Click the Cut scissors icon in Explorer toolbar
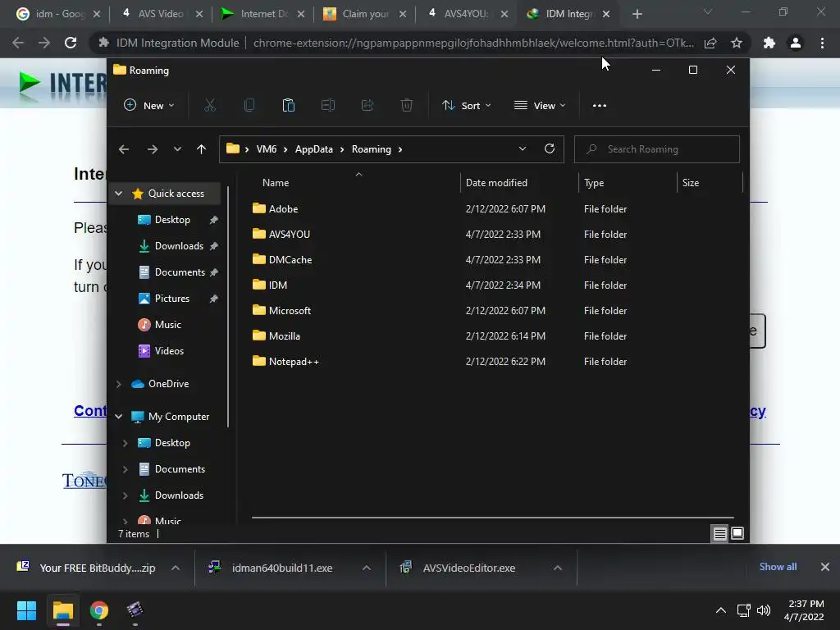 pyautogui.click(x=209, y=106)
